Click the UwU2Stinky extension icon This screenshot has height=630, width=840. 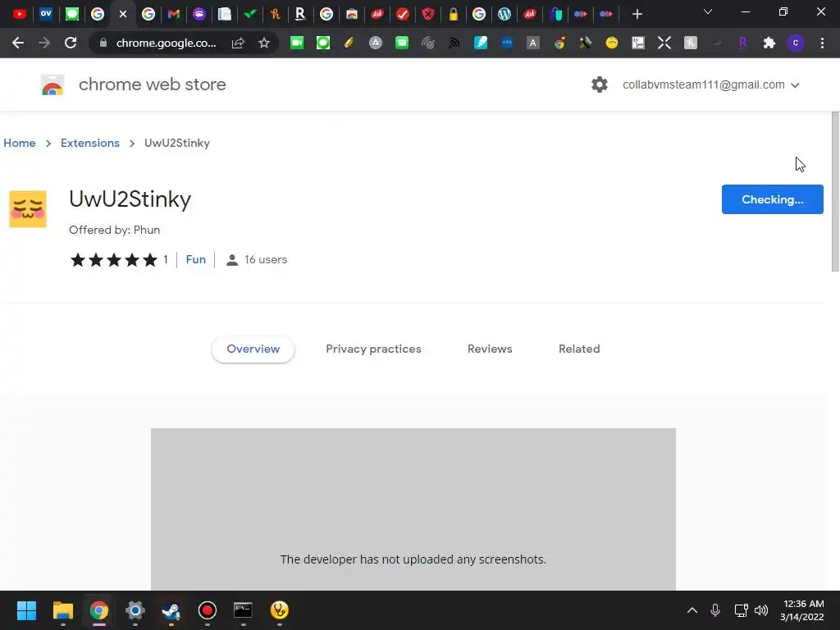coord(28,209)
